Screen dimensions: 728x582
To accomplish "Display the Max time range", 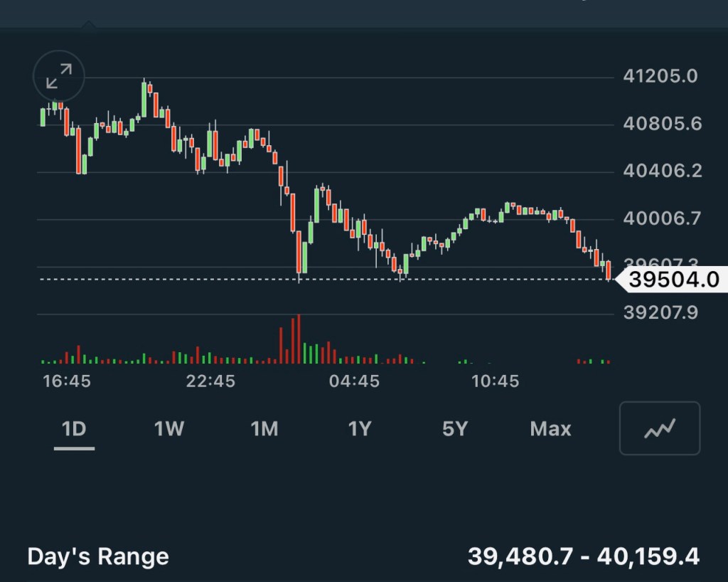I will 550,429.
